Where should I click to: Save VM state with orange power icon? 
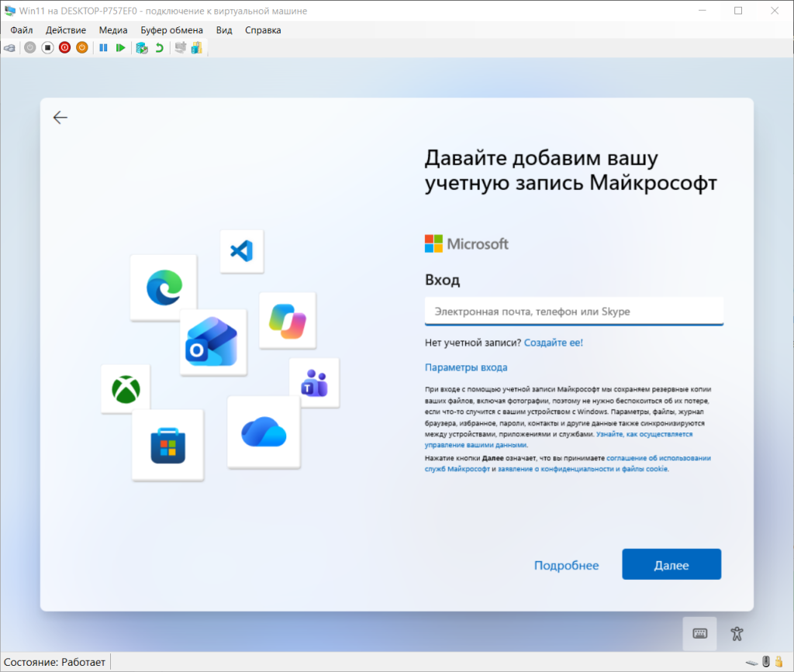[82, 47]
